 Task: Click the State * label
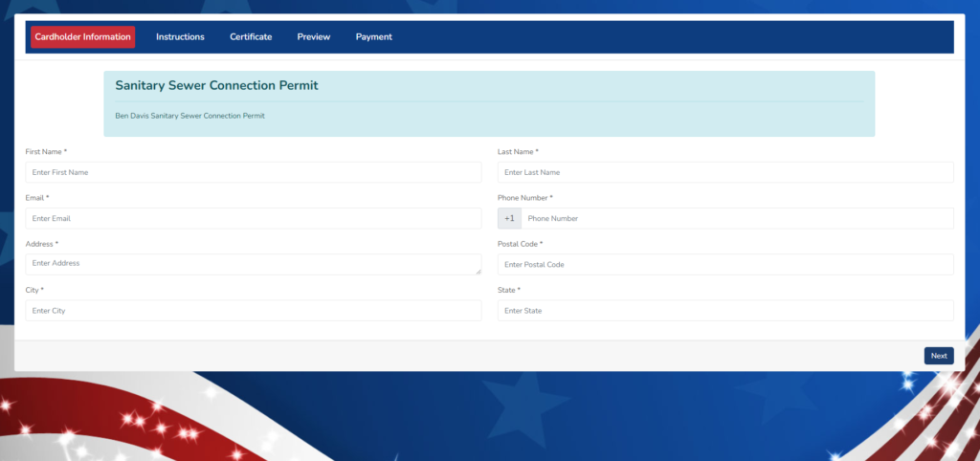tap(509, 291)
